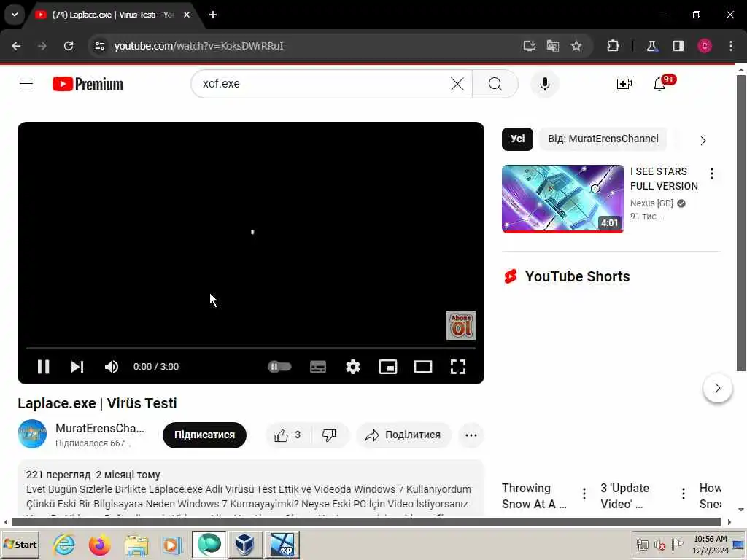
Task: Open a new browser tab
Action: coord(213,15)
